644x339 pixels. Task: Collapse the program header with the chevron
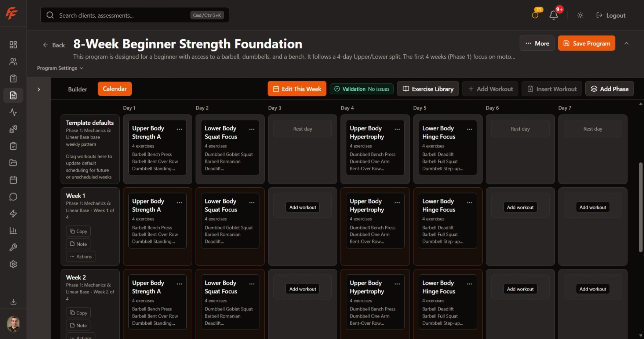(626, 43)
